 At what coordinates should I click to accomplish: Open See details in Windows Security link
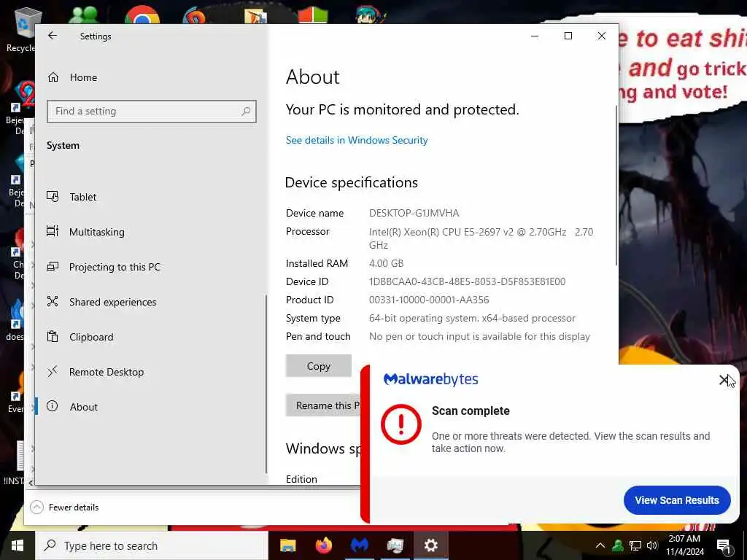[x=357, y=140]
